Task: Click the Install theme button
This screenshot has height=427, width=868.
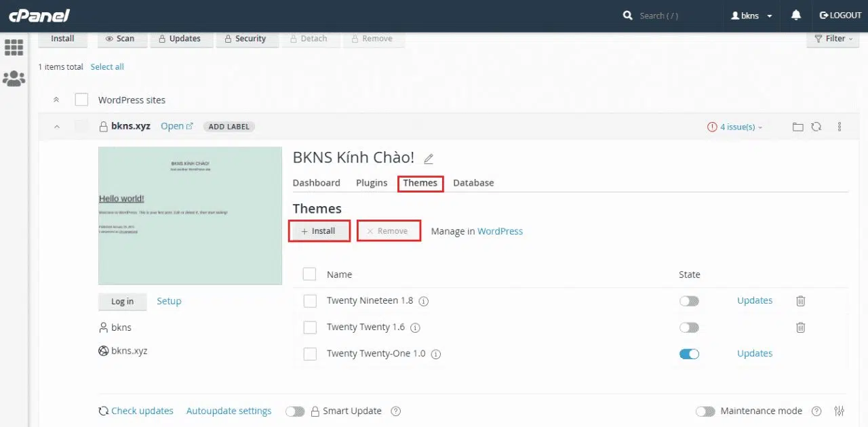Action: (x=319, y=231)
